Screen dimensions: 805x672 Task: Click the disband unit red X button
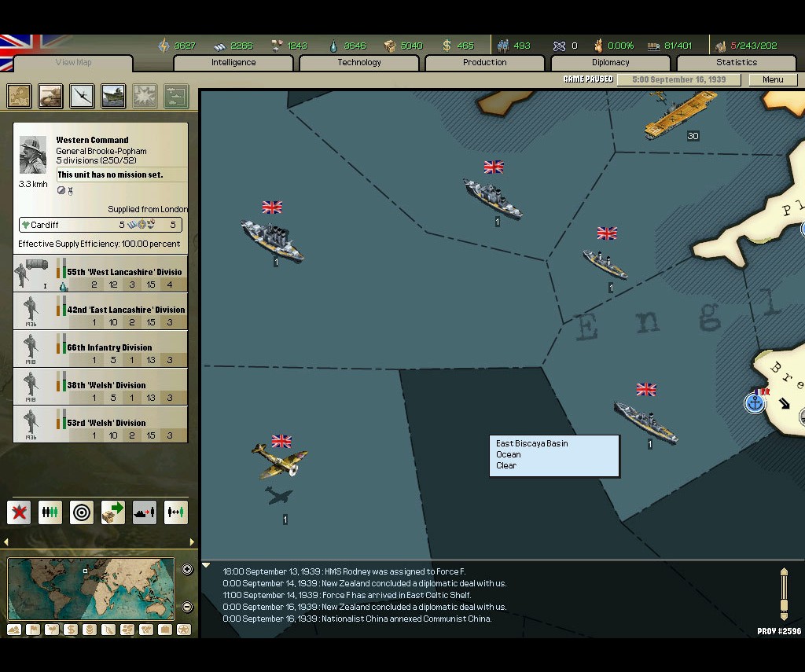click(19, 512)
